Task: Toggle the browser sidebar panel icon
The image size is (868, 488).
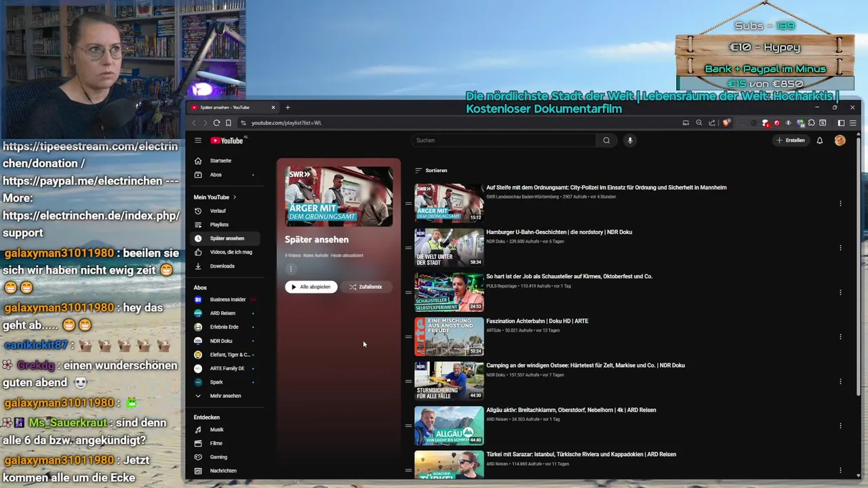Action: click(x=841, y=123)
